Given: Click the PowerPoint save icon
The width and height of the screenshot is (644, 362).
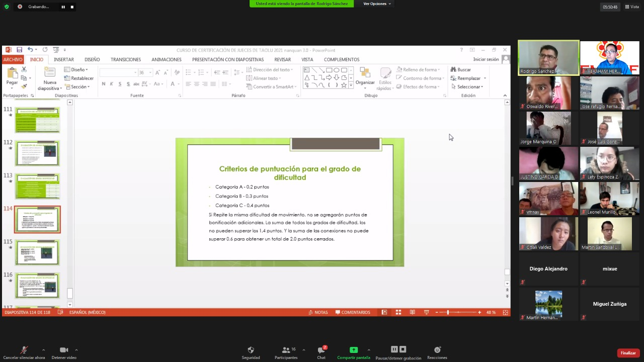Looking at the screenshot, I should point(19,50).
